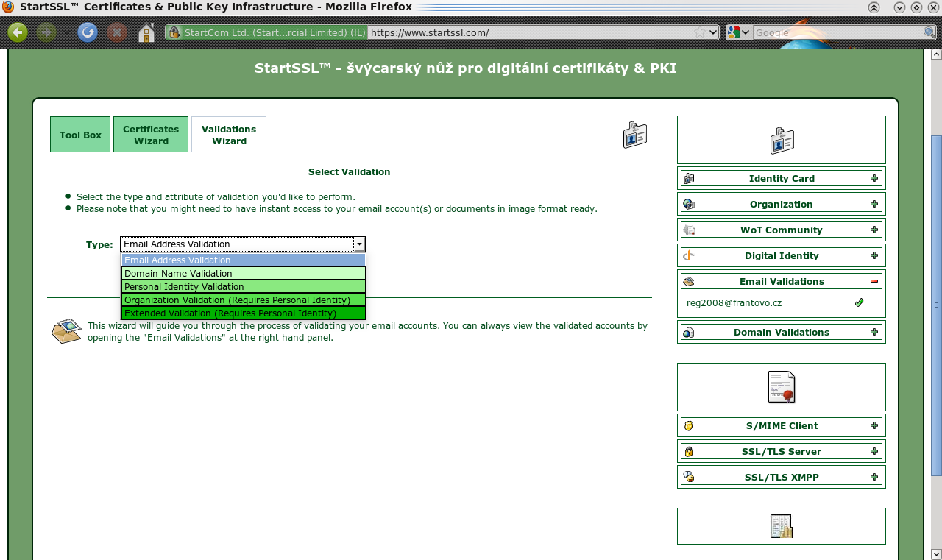Screen dimensions: 942x560
Task: Open the Google search engine selector
Action: click(x=738, y=32)
